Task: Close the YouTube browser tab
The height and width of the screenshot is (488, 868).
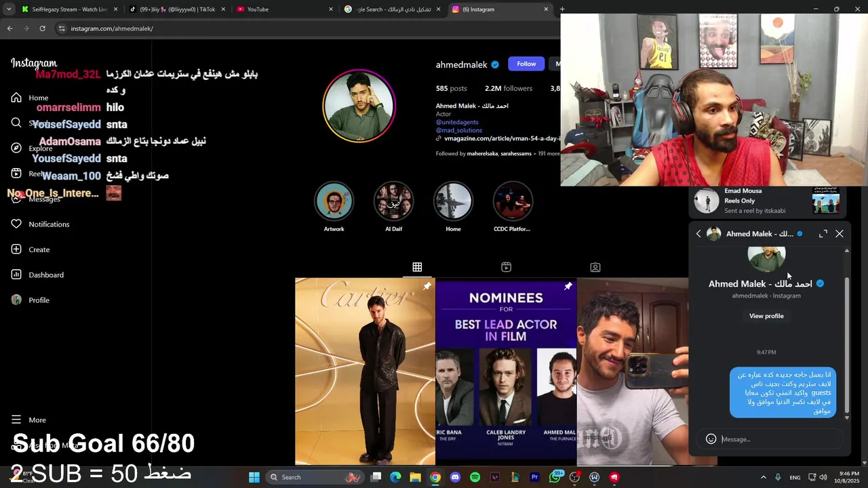Action: 331,9
